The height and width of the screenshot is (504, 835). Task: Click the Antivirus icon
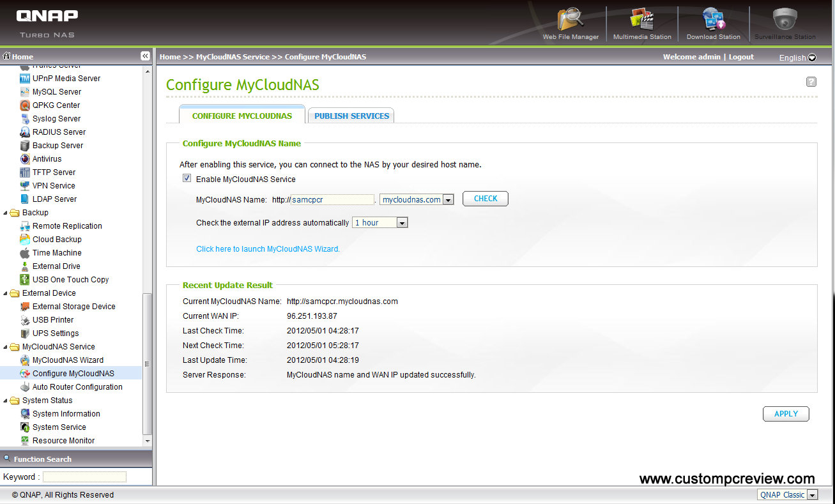tap(25, 159)
